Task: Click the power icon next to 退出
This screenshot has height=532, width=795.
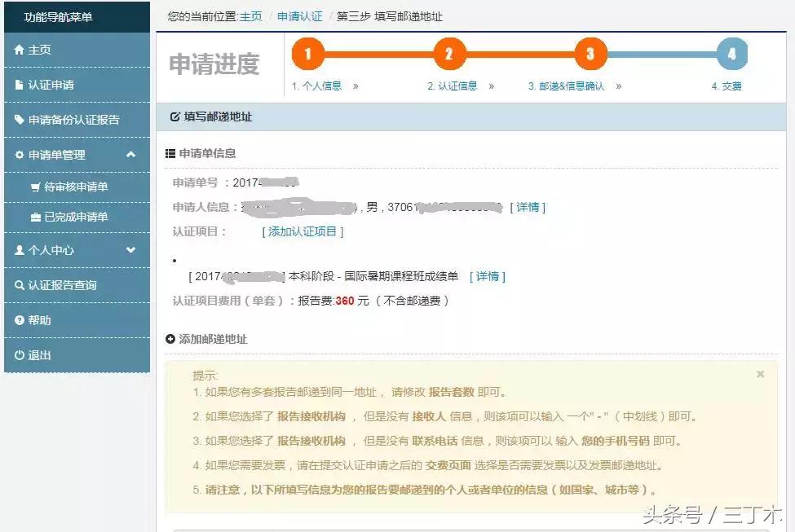Action: 19,355
